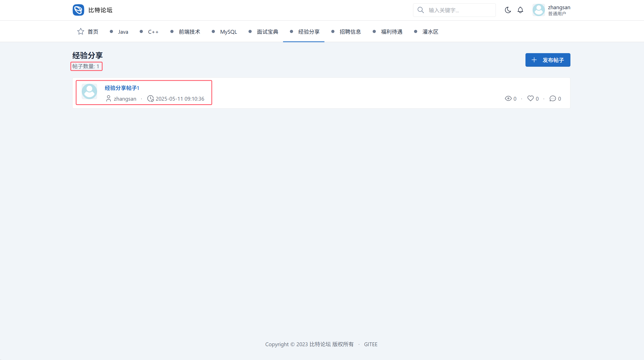The width and height of the screenshot is (644, 360).
Task: Click the view count eye icon
Action: (x=508, y=98)
